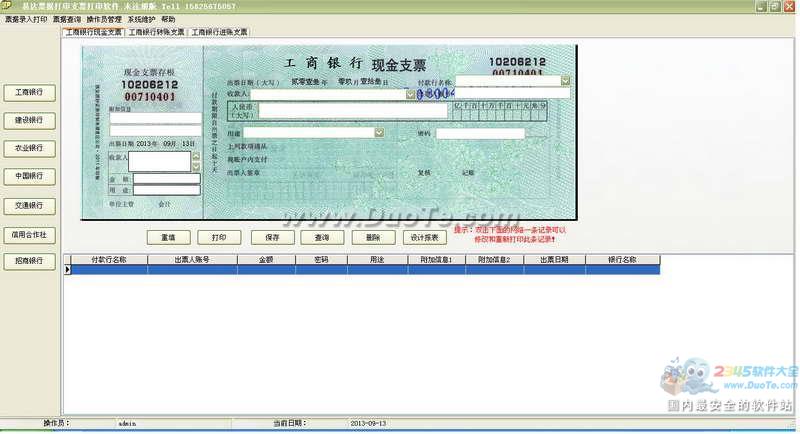Open the 票据查询 menu
Image resolution: width=800 pixels, height=434 pixels.
pos(67,19)
